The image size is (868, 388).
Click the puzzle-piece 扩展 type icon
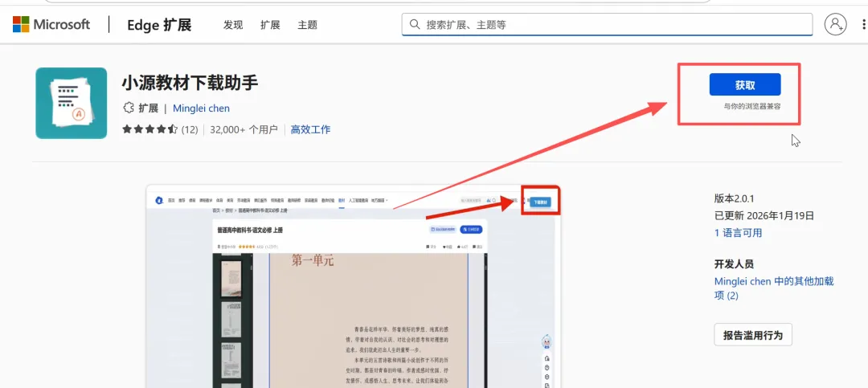pyautogui.click(x=129, y=108)
